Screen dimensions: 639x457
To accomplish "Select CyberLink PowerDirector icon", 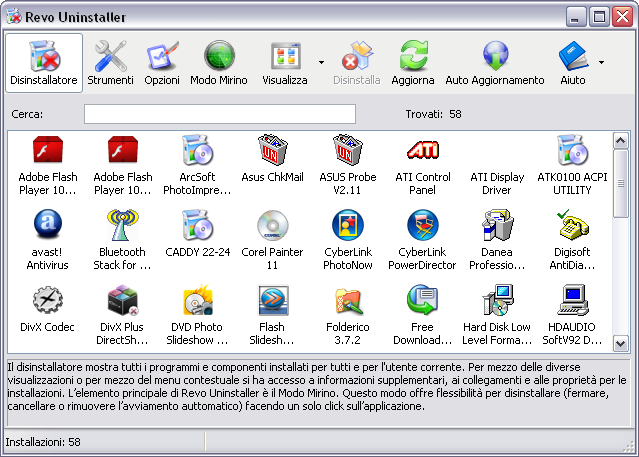I will 423,225.
